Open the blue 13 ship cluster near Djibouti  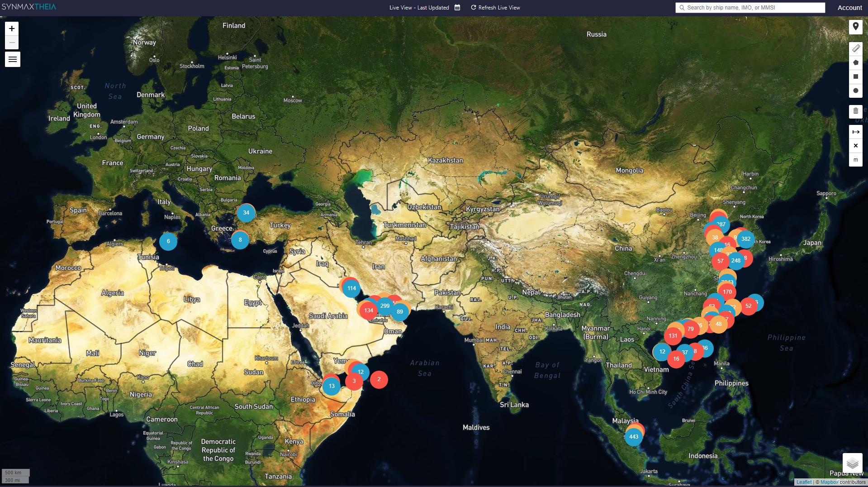[332, 386]
